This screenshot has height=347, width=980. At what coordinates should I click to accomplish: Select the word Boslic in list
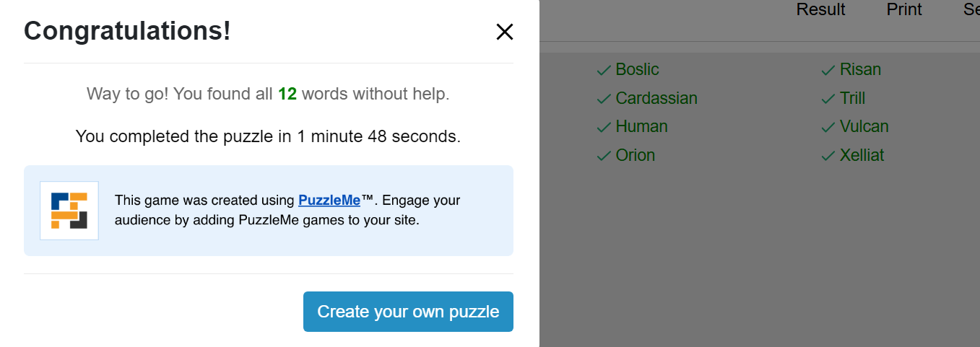pos(637,69)
